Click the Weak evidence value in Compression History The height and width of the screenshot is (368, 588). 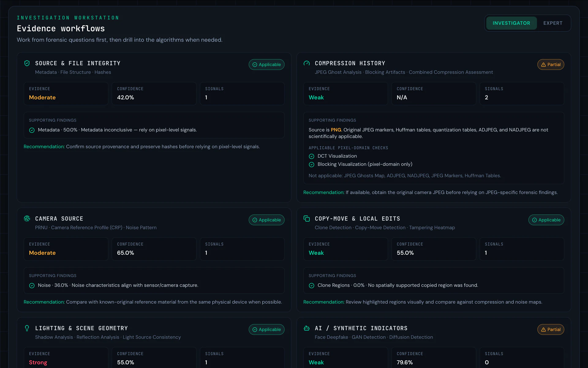tap(316, 98)
